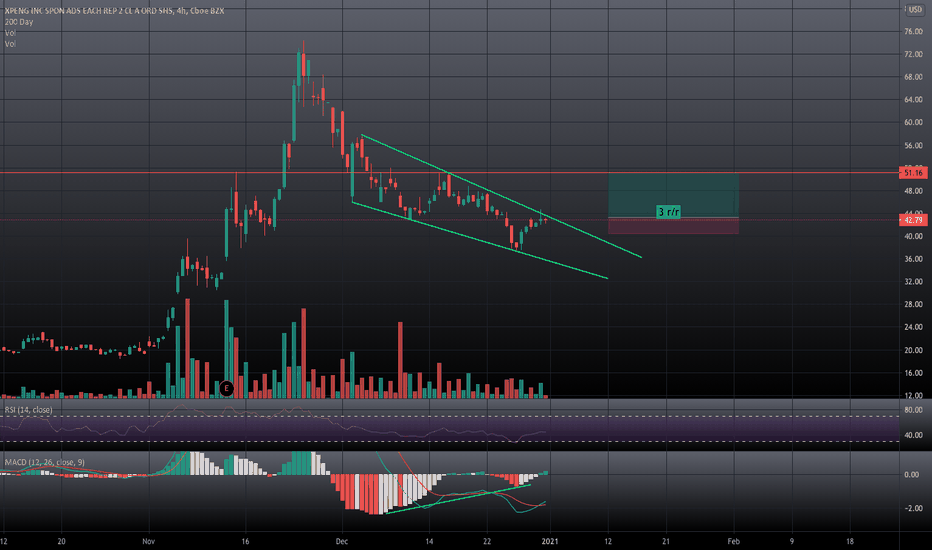Click the XPENG INC symbol title
932x550 pixels.
pyautogui.click(x=114, y=11)
